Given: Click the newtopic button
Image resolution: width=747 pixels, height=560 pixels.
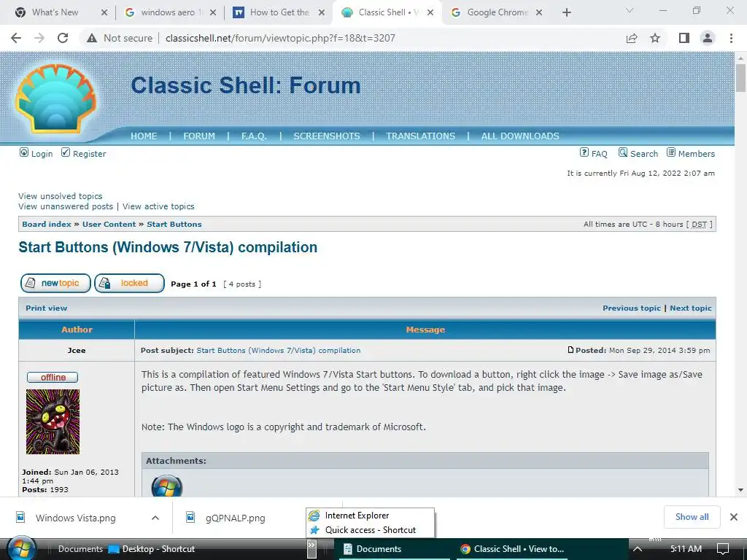Looking at the screenshot, I should pyautogui.click(x=55, y=283).
